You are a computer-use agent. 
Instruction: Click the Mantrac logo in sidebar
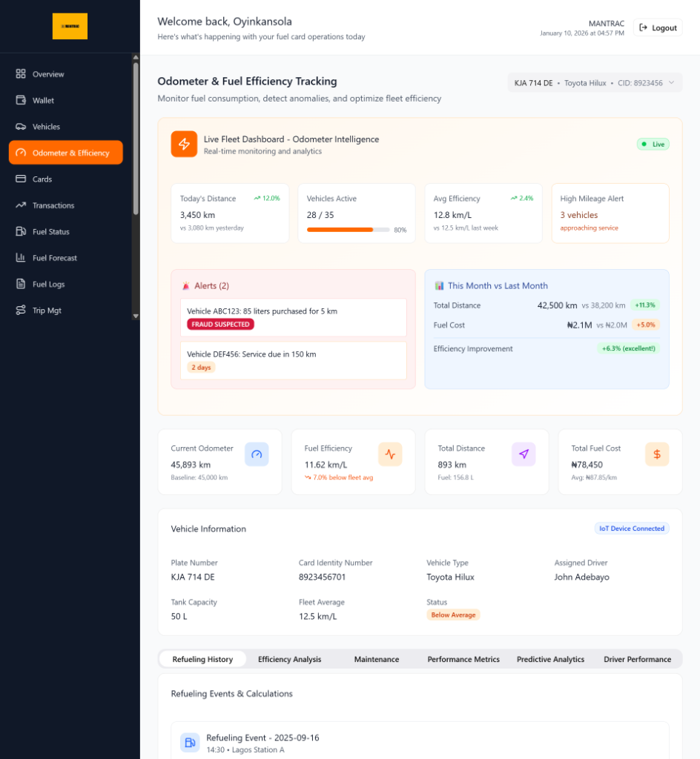click(70, 27)
